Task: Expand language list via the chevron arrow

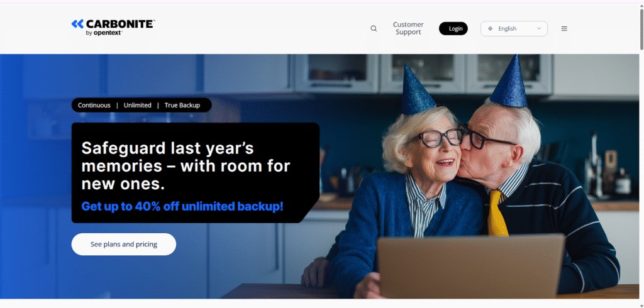Action: tap(539, 29)
